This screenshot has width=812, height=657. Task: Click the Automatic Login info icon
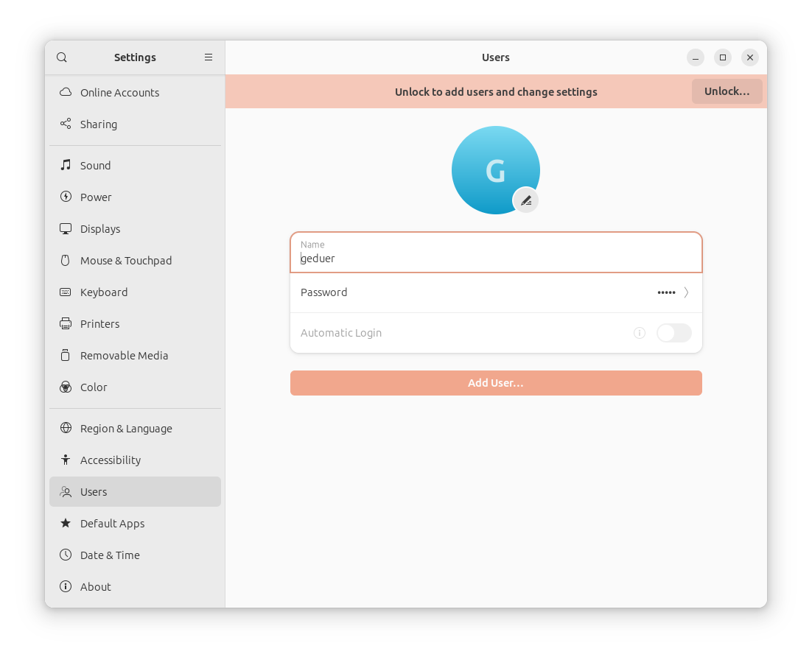pos(640,333)
